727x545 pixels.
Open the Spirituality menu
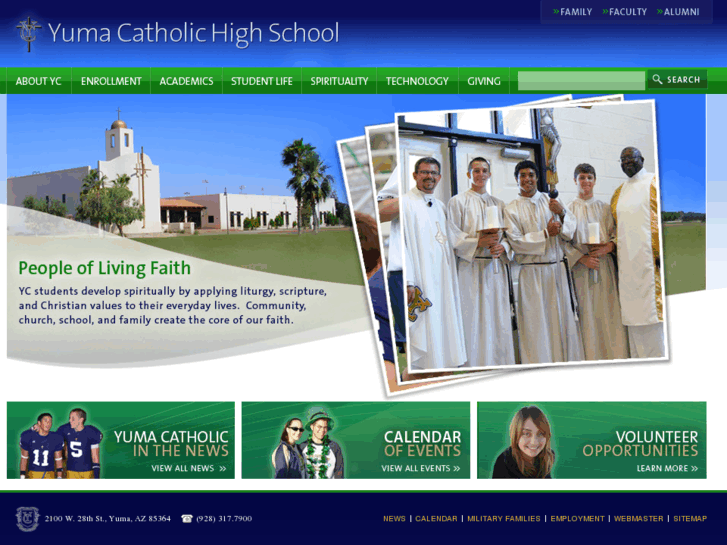[x=339, y=81]
